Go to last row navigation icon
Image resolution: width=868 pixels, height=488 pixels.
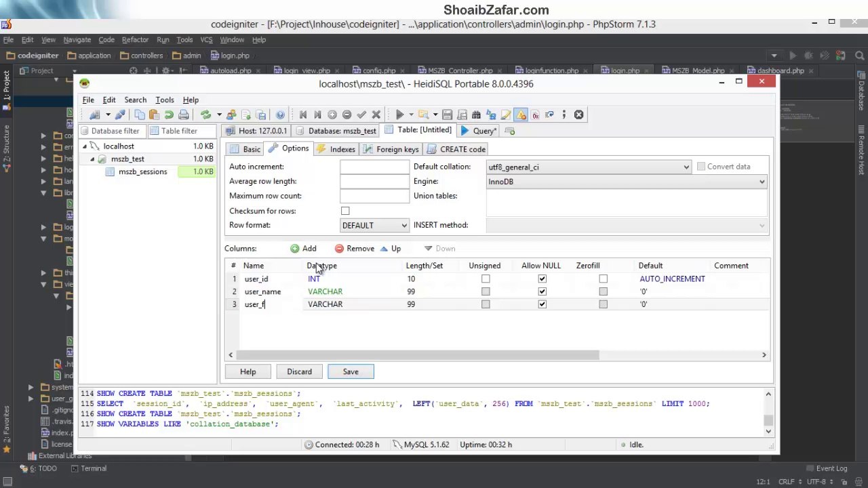(x=317, y=115)
